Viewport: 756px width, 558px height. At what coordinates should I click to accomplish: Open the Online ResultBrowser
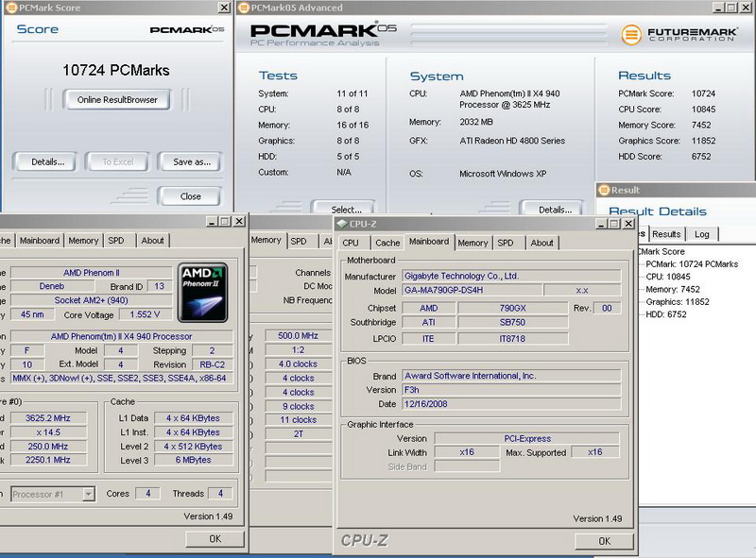[x=116, y=100]
